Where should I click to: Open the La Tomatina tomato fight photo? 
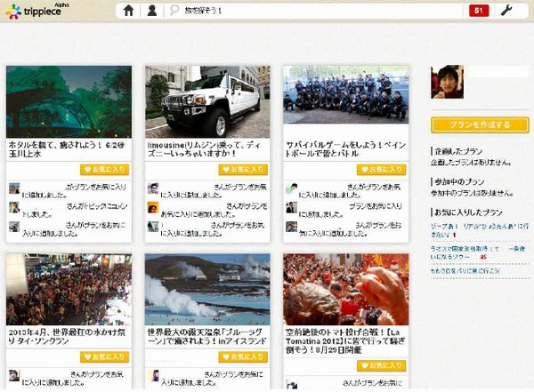346,289
